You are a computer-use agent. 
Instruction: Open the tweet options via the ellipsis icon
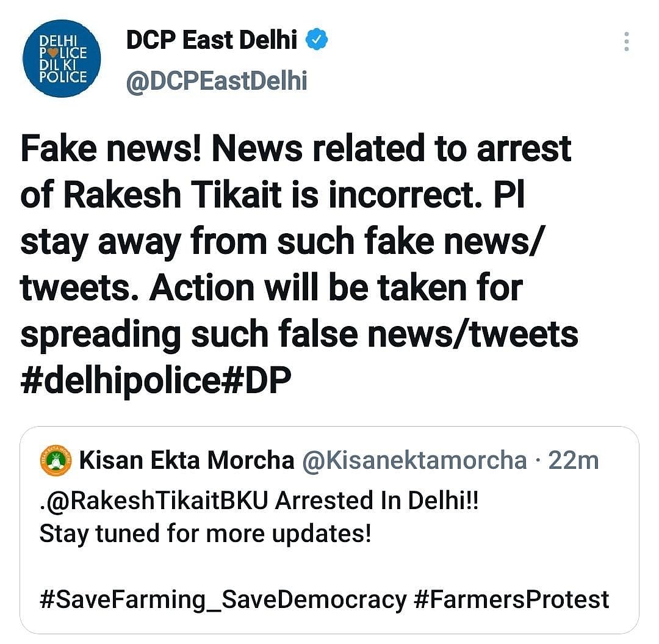pyautogui.click(x=626, y=42)
